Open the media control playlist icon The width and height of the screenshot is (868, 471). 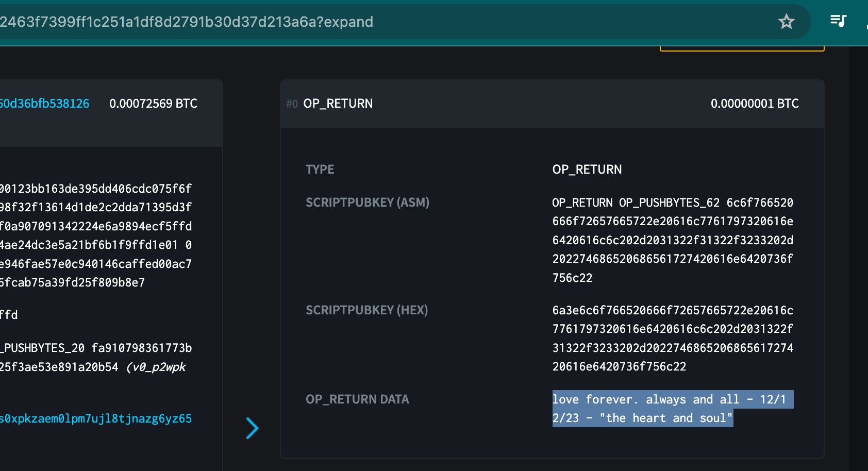(x=838, y=21)
